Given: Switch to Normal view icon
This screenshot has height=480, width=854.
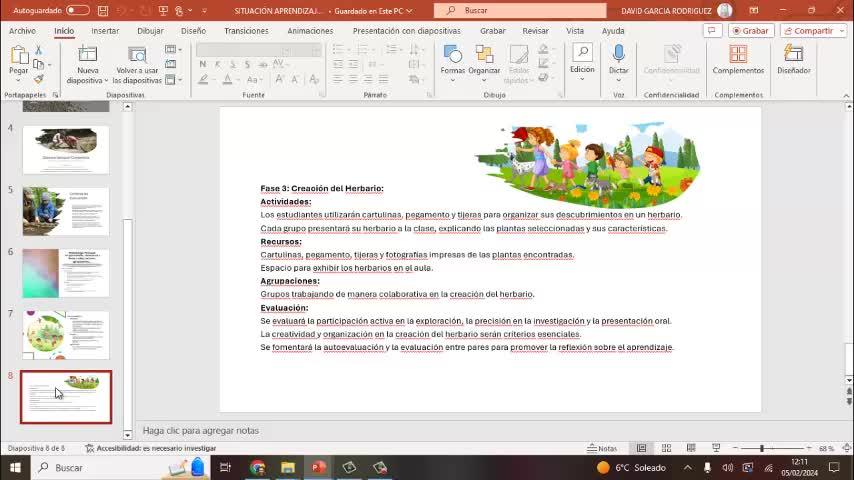Looking at the screenshot, I should pyautogui.click(x=642, y=448).
